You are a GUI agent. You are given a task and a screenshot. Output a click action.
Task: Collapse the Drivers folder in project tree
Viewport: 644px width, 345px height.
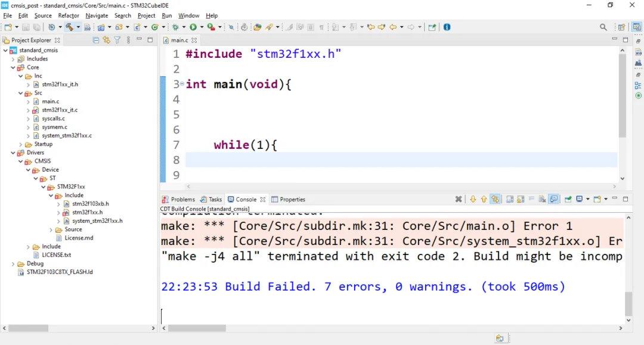pyautogui.click(x=13, y=153)
